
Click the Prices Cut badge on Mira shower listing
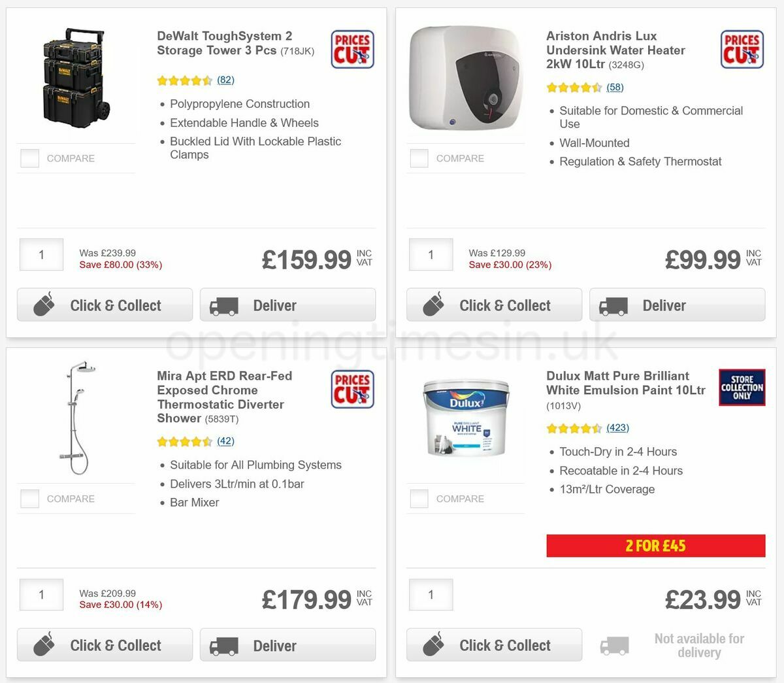click(x=352, y=389)
